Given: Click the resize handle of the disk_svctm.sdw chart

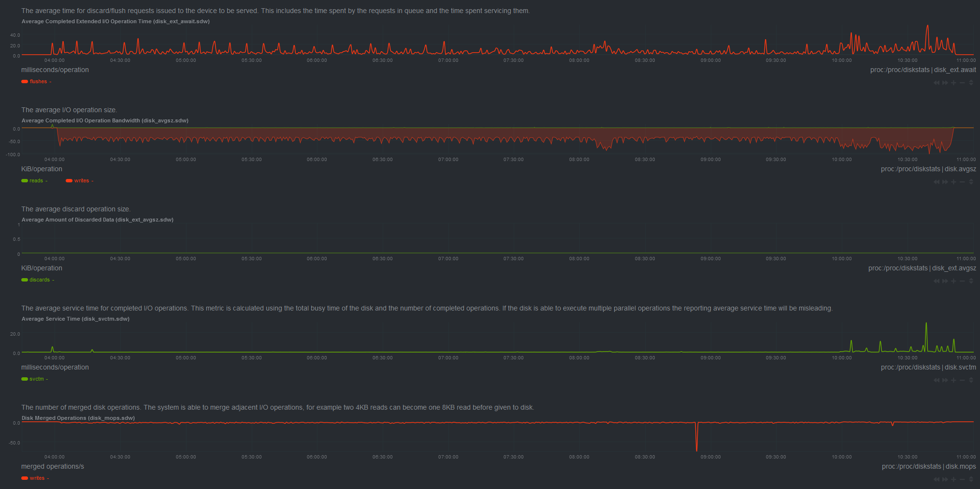Looking at the screenshot, I should 971,380.
